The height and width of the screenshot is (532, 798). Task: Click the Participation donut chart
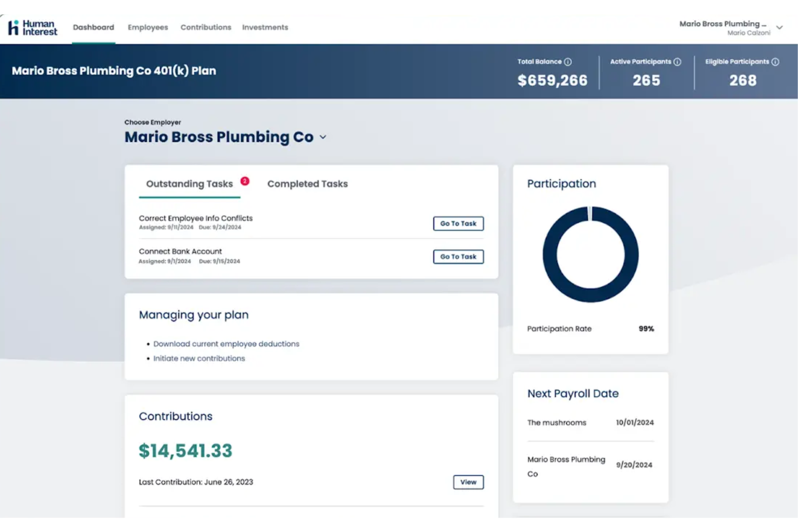[590, 254]
